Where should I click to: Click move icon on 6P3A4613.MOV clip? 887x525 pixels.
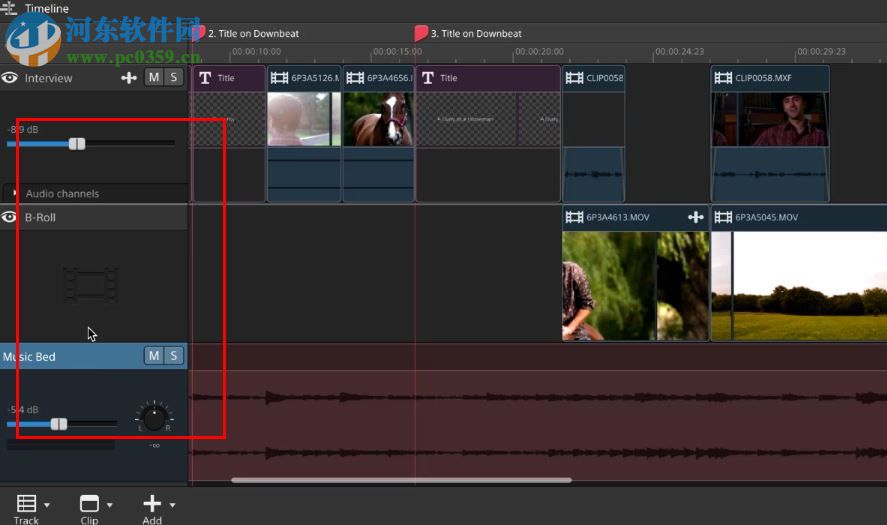[x=696, y=217]
